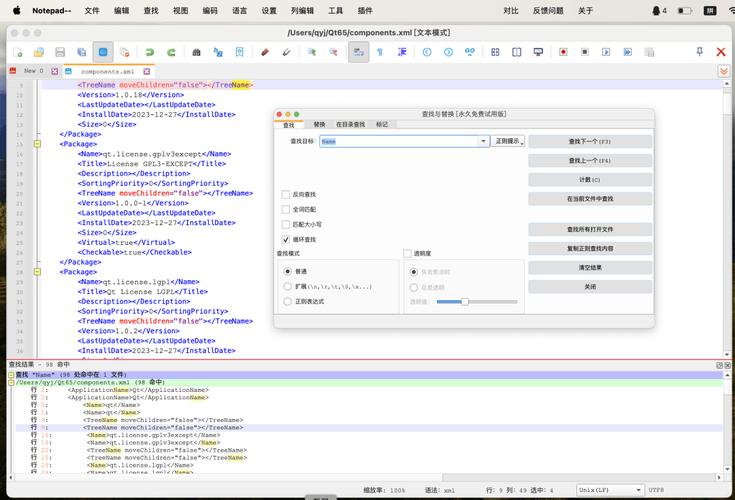The image size is (735, 500).
Task: Click the open folder toolbar icon
Action: pyautogui.click(x=38, y=51)
